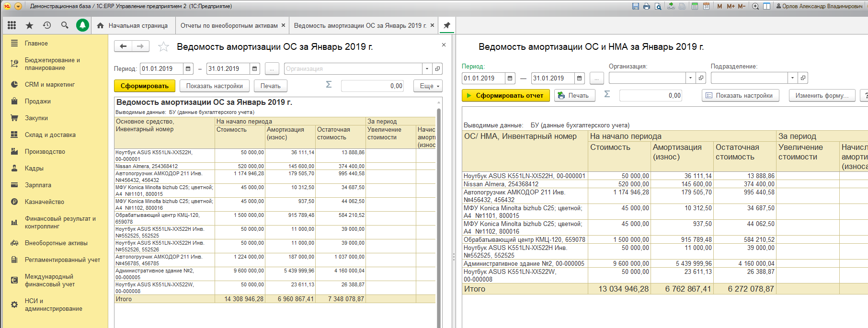Open the Еще dropdown menu
Image resolution: width=868 pixels, height=328 pixels.
(430, 86)
